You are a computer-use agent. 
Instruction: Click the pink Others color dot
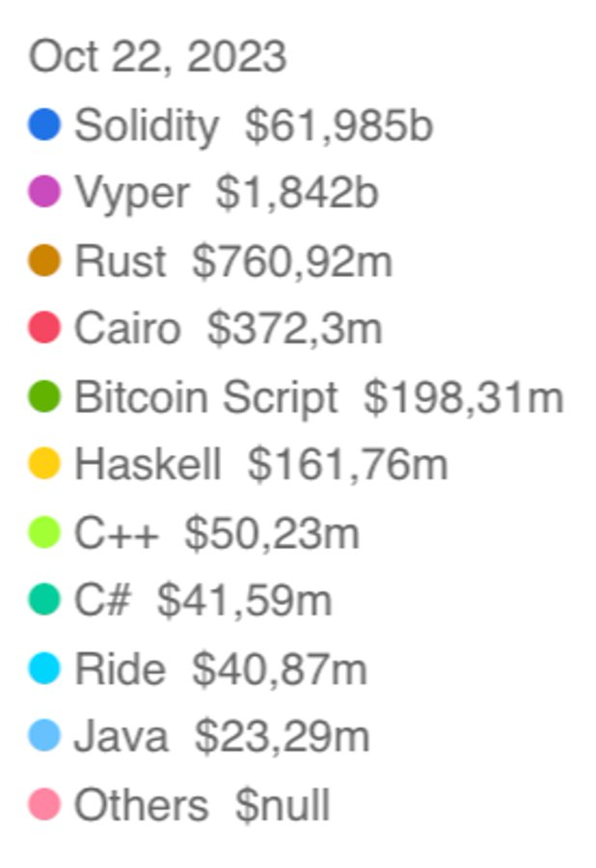click(x=44, y=804)
